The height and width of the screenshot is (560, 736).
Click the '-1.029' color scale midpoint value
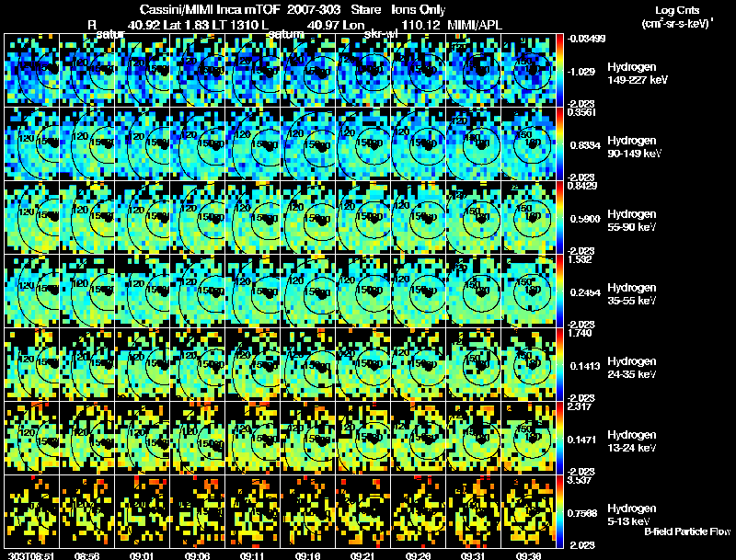[x=581, y=72]
